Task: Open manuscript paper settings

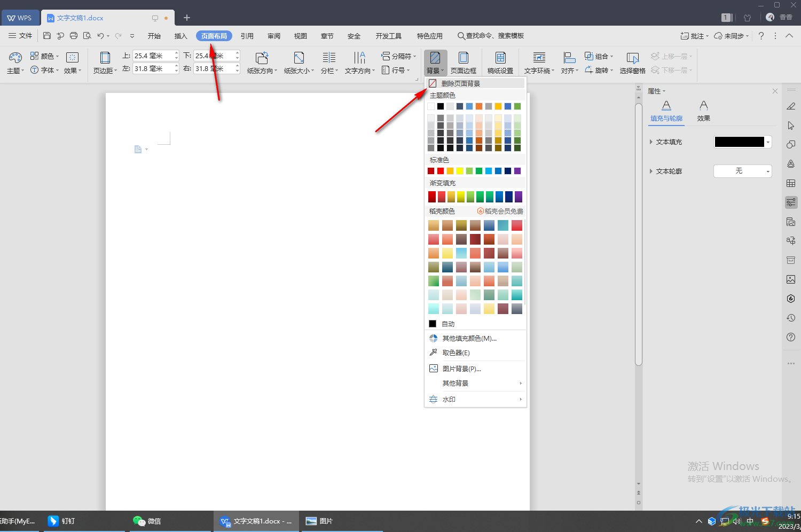Action: (x=500, y=58)
